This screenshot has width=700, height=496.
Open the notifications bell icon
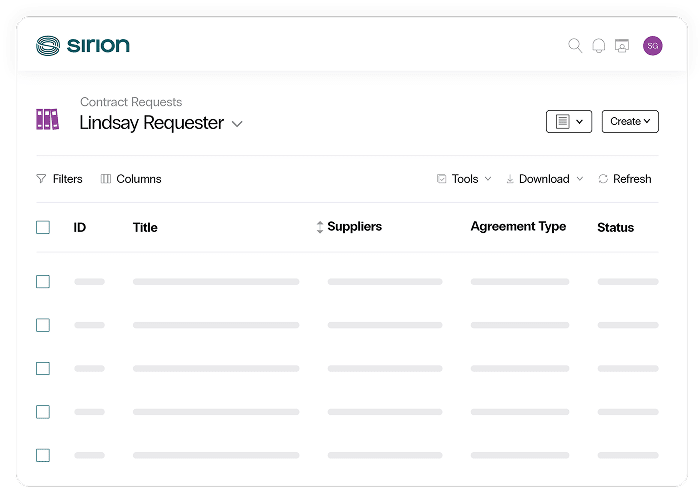(599, 46)
